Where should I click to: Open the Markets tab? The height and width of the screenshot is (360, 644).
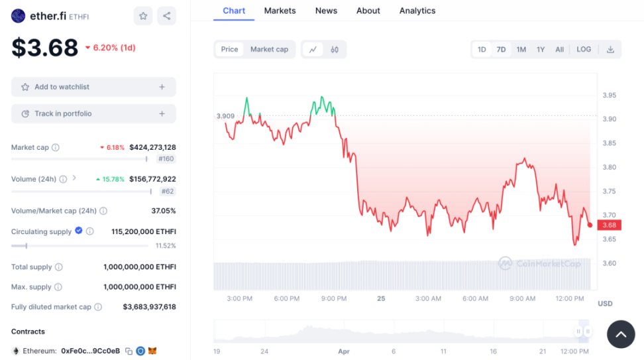tap(280, 11)
